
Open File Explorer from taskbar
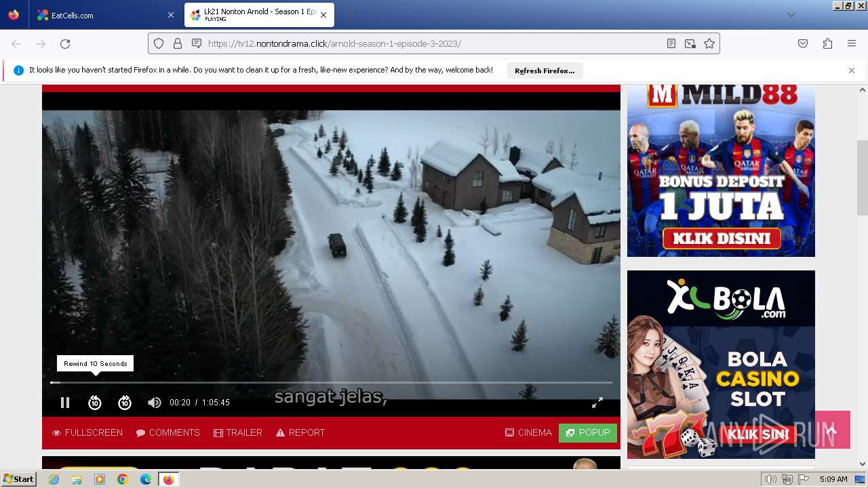(77, 479)
